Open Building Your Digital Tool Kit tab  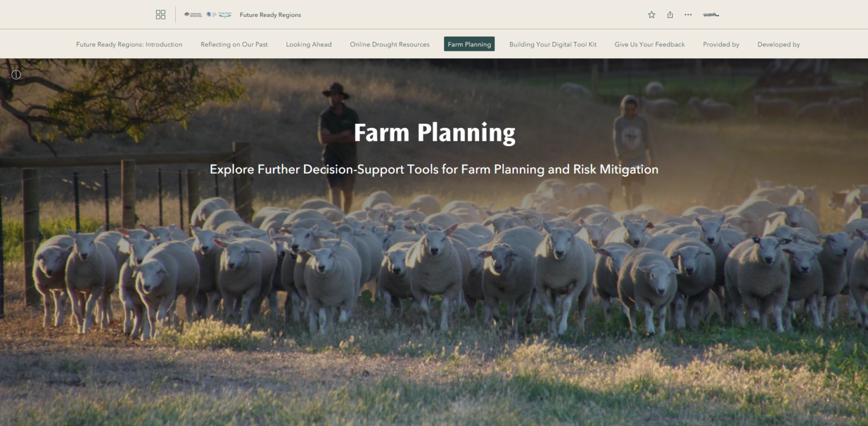point(553,44)
